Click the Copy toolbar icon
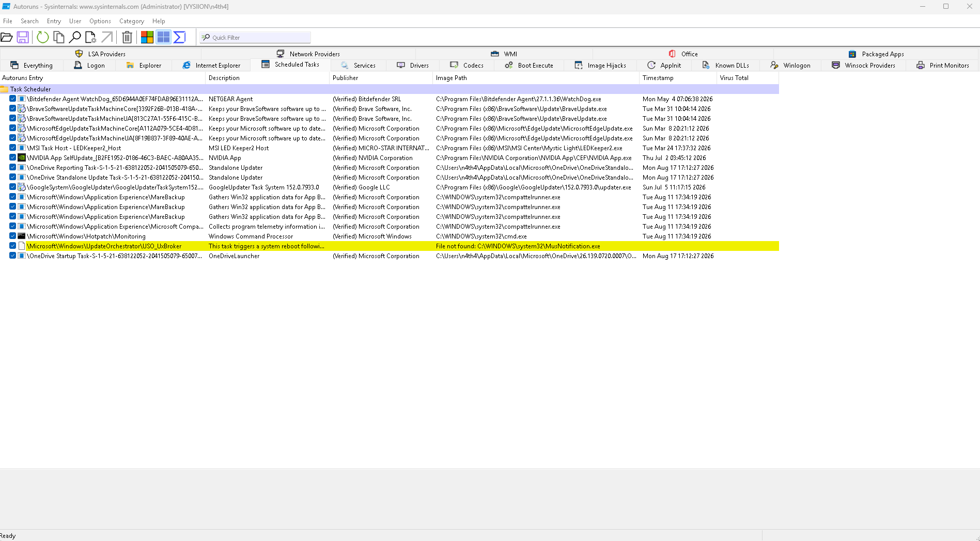980x541 pixels. click(x=59, y=37)
